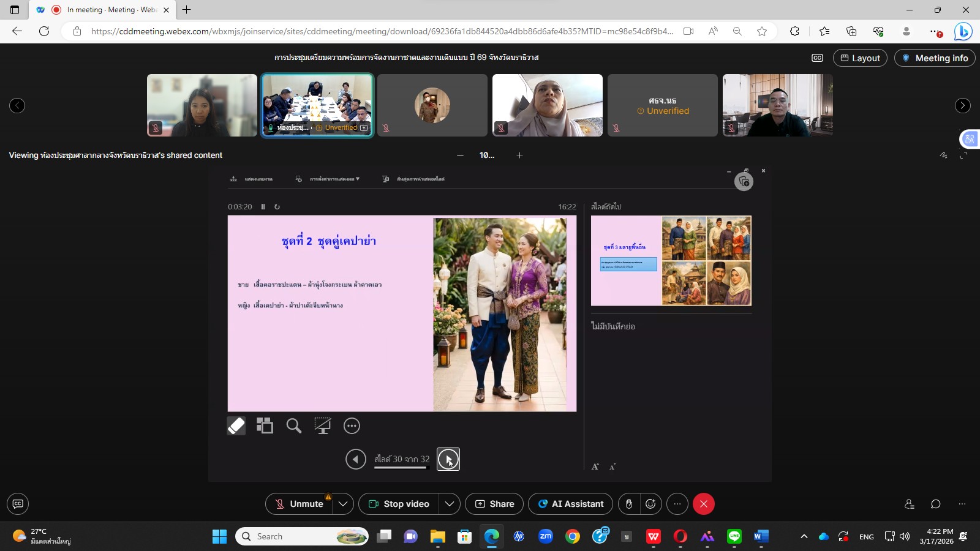Image resolution: width=980 pixels, height=551 pixels.
Task: Select the Webex meeting browser tab
Action: click(x=102, y=10)
